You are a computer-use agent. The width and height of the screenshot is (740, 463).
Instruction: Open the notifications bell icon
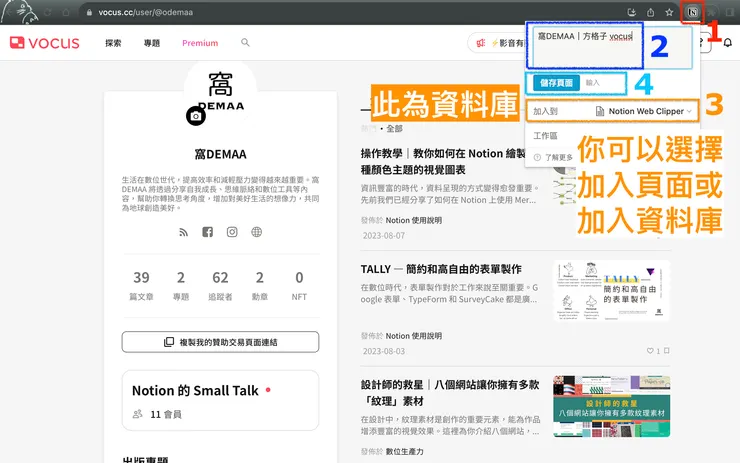coord(728,42)
